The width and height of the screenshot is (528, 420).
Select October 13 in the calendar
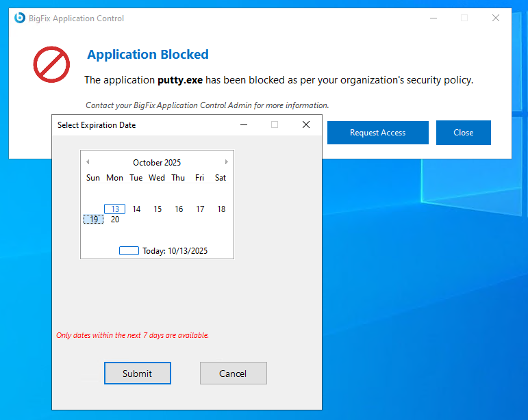115,209
